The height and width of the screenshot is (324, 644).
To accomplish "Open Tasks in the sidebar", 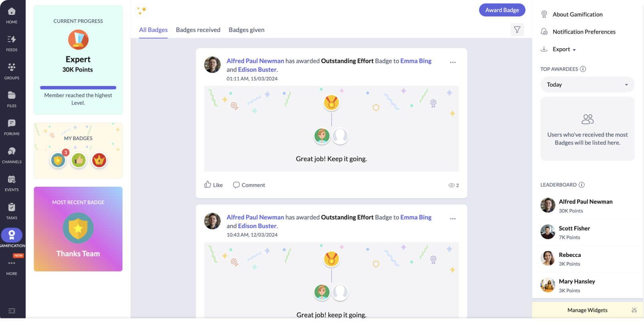I will [12, 211].
